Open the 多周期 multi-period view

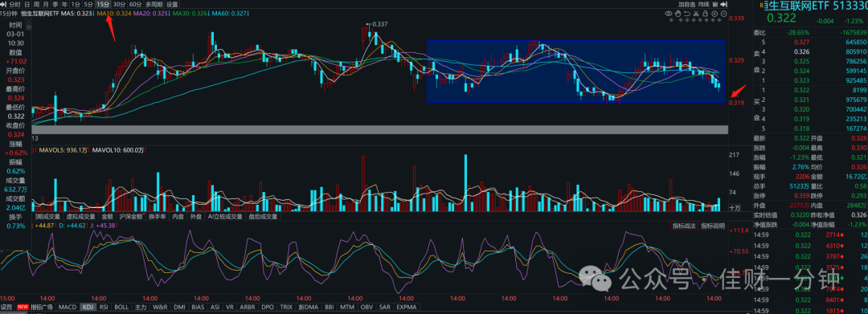[x=154, y=5]
